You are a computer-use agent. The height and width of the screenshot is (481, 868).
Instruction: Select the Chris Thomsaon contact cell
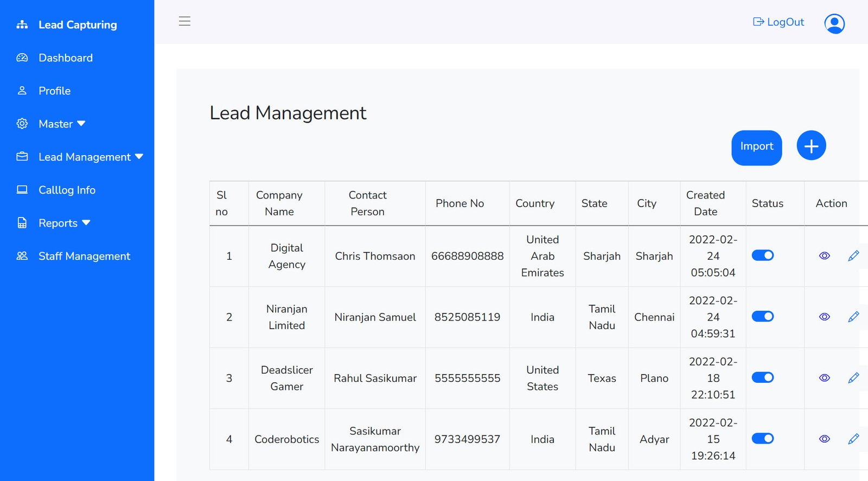[375, 256]
